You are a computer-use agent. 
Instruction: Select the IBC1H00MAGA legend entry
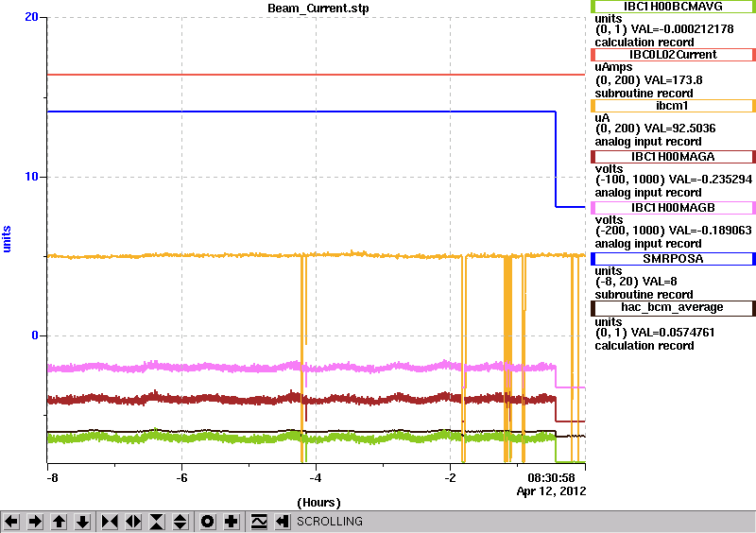pos(673,157)
